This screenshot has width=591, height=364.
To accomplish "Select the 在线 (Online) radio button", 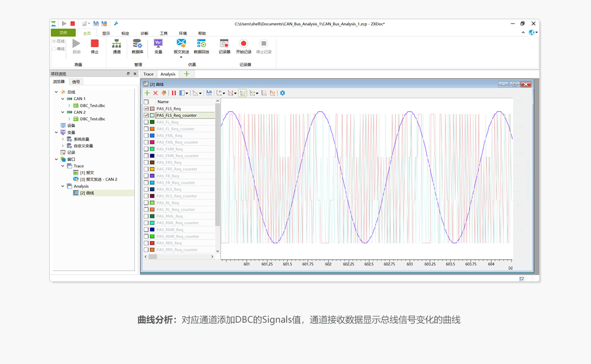I will pyautogui.click(x=54, y=41).
